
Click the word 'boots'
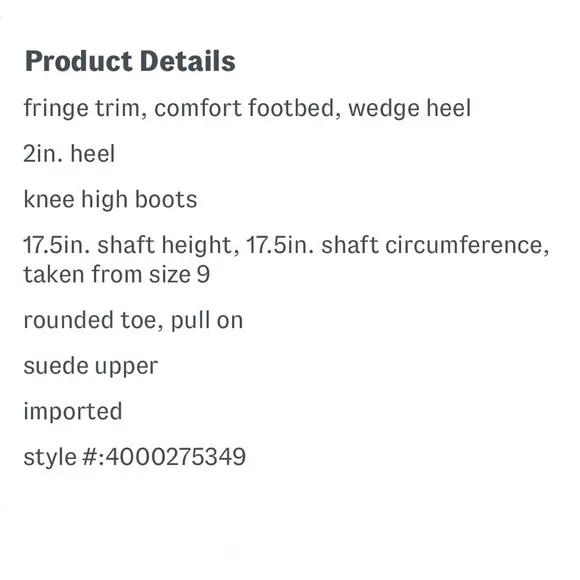point(166,199)
